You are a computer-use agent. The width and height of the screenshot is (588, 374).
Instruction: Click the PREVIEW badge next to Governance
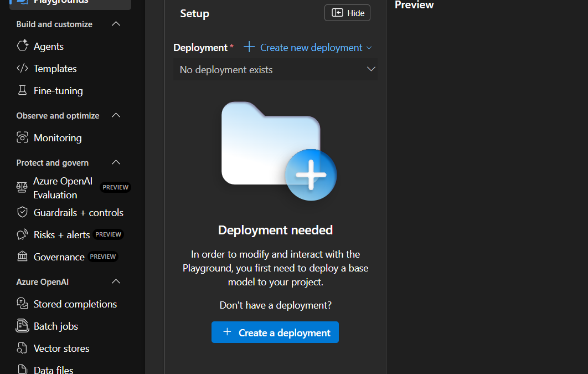103,257
